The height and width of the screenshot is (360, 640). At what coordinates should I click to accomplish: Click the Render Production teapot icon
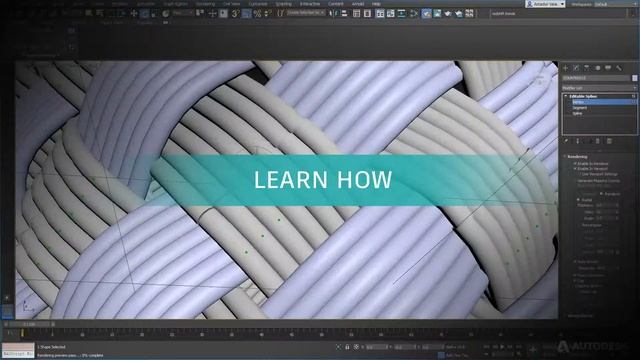click(448, 13)
